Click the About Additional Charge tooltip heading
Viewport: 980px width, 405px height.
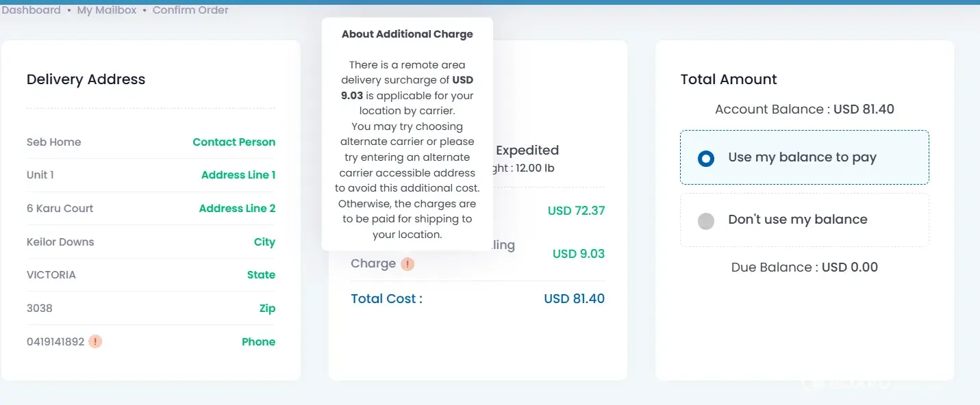click(407, 34)
